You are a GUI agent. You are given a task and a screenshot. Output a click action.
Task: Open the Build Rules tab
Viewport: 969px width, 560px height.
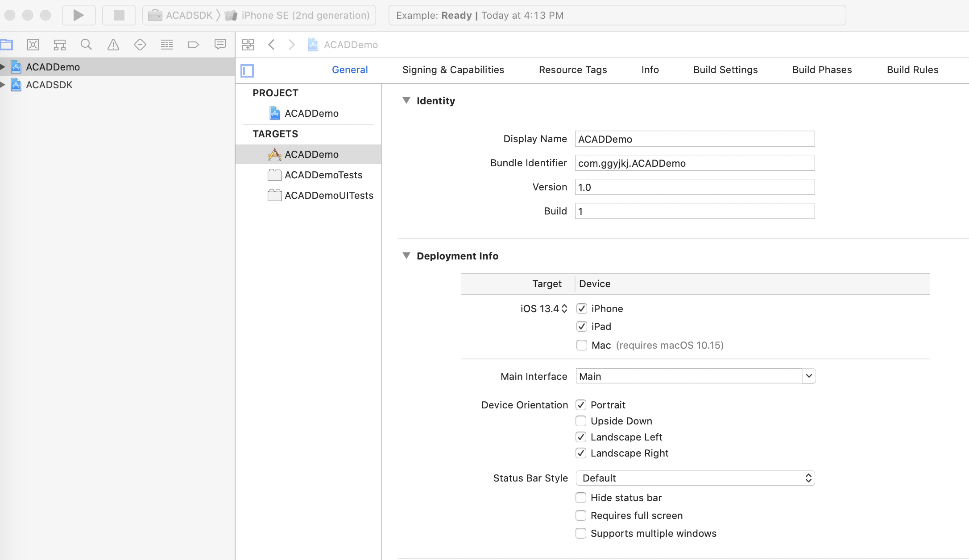(913, 70)
